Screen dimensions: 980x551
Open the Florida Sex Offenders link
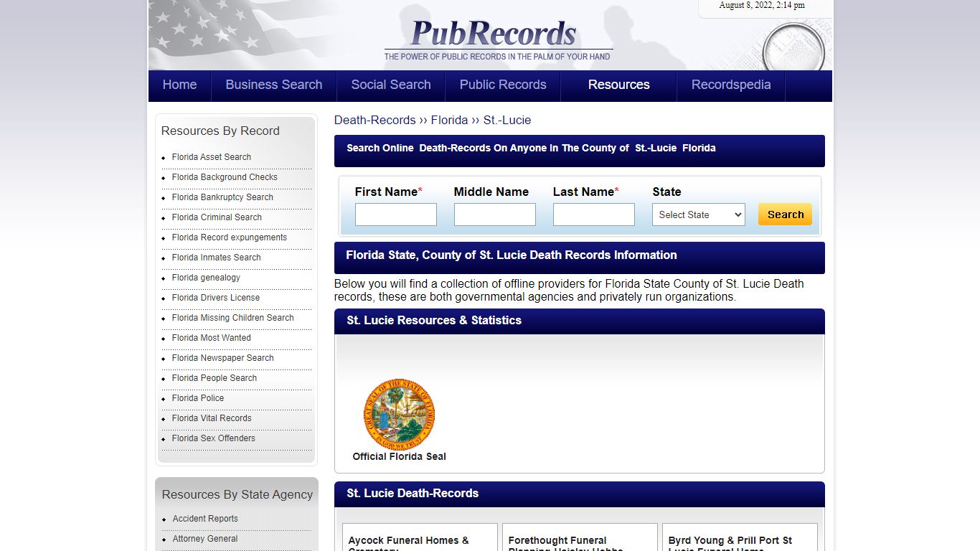point(214,438)
